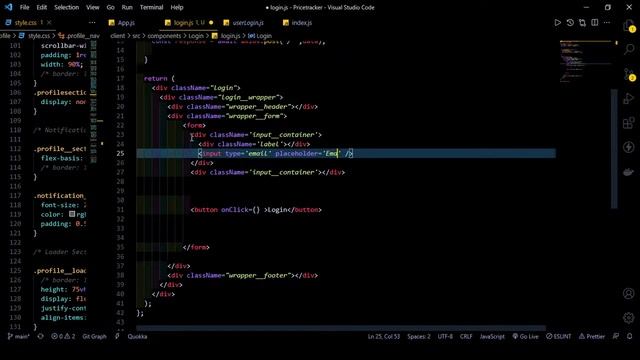This screenshot has width=640, height=360.
Task: Click the feedback icon near the bell
Action: [x=616, y=336]
